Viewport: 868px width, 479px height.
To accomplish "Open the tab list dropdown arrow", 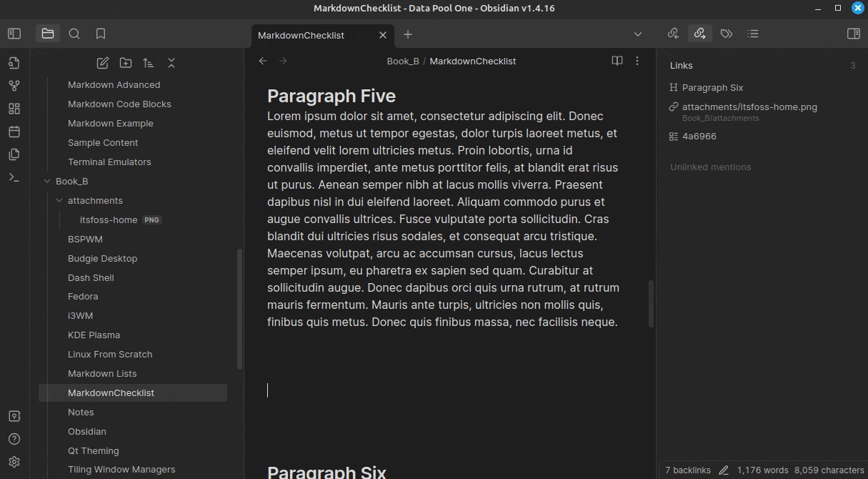I will [x=638, y=34].
